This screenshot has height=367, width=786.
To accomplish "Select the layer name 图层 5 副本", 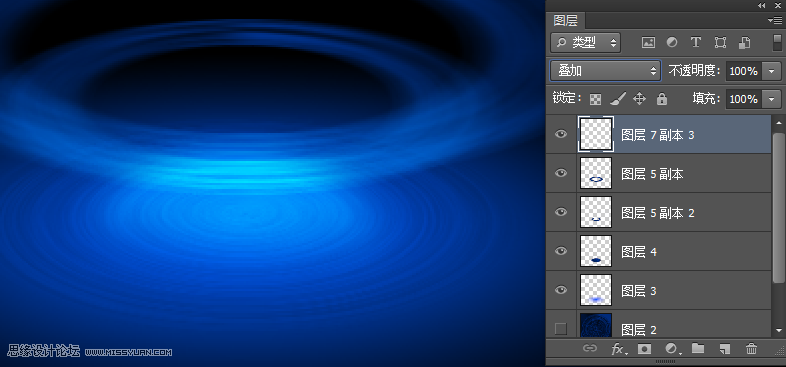I will coord(652,174).
